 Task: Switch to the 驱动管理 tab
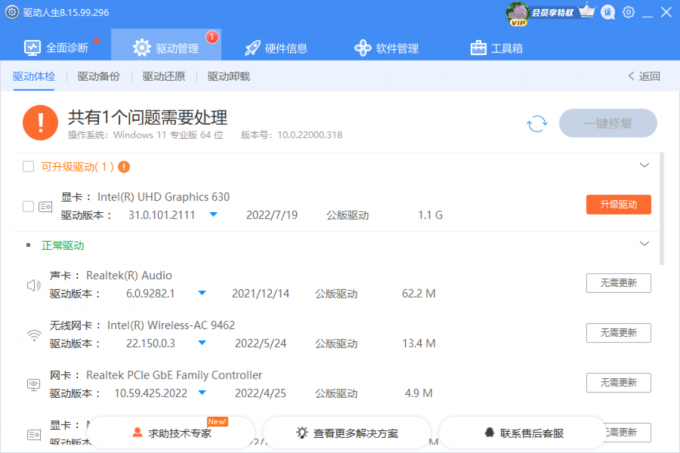[166, 45]
